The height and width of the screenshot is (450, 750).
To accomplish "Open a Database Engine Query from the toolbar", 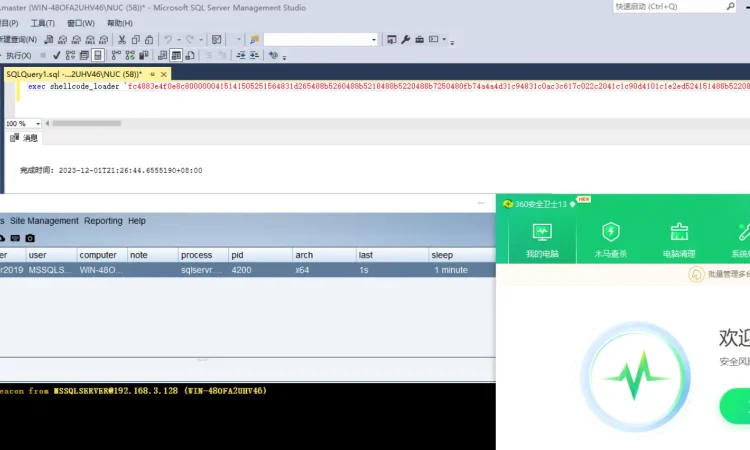I will tap(49, 40).
